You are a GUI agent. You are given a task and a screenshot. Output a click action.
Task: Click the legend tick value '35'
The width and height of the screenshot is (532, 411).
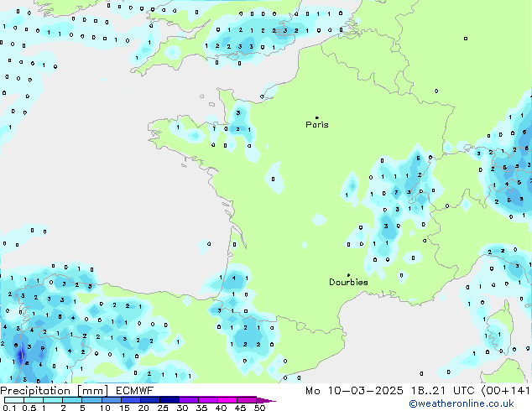tap(202, 408)
